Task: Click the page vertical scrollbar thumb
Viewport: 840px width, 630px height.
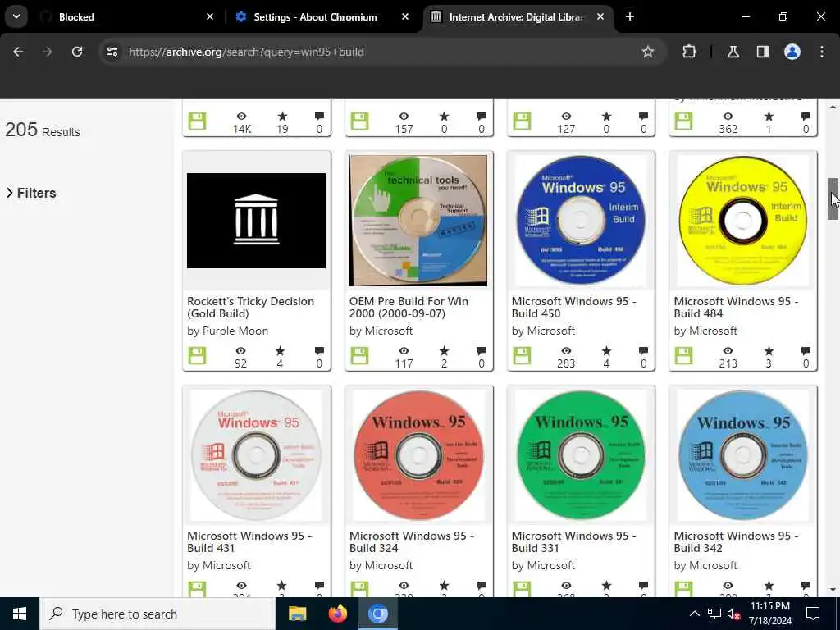Action: tap(833, 199)
